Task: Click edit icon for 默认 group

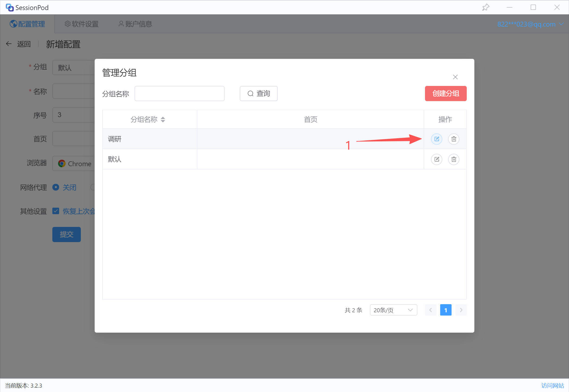Action: pos(436,159)
